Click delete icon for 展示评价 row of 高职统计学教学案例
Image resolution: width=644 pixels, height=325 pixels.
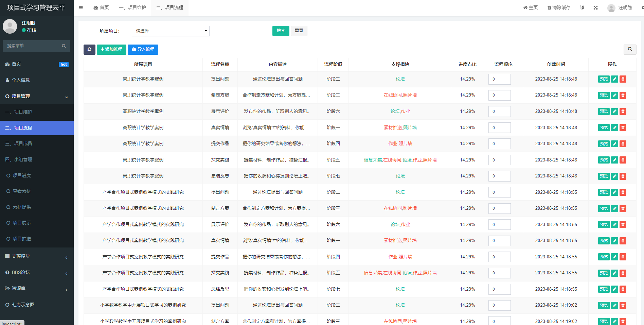point(623,112)
